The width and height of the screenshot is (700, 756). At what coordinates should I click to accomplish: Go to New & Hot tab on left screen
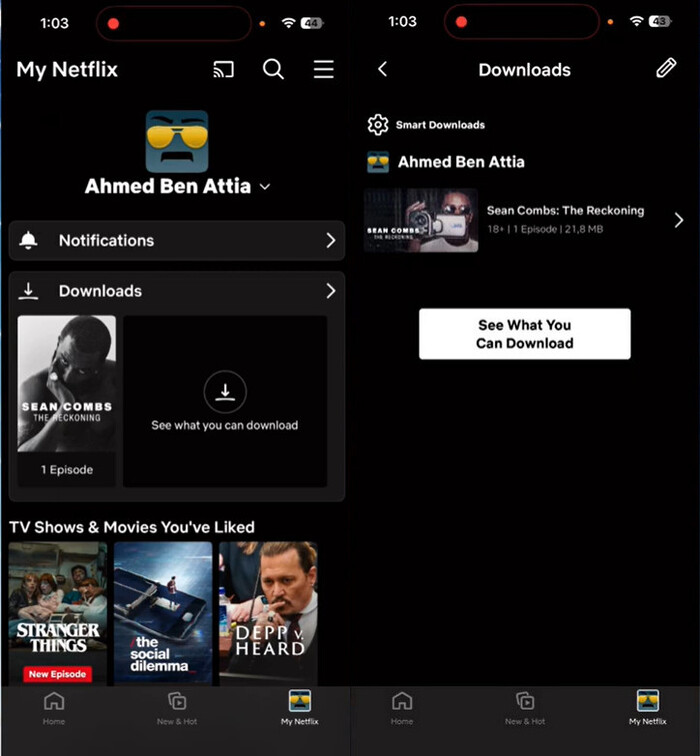coord(177,708)
